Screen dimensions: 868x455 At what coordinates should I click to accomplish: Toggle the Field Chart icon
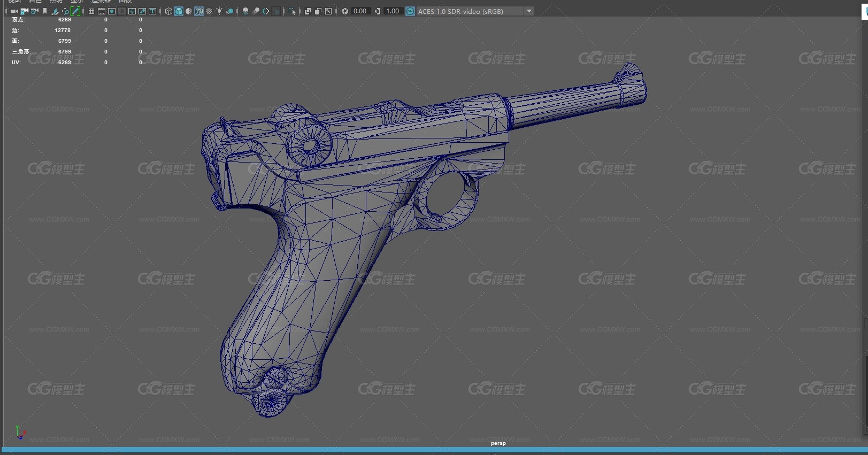tap(132, 11)
